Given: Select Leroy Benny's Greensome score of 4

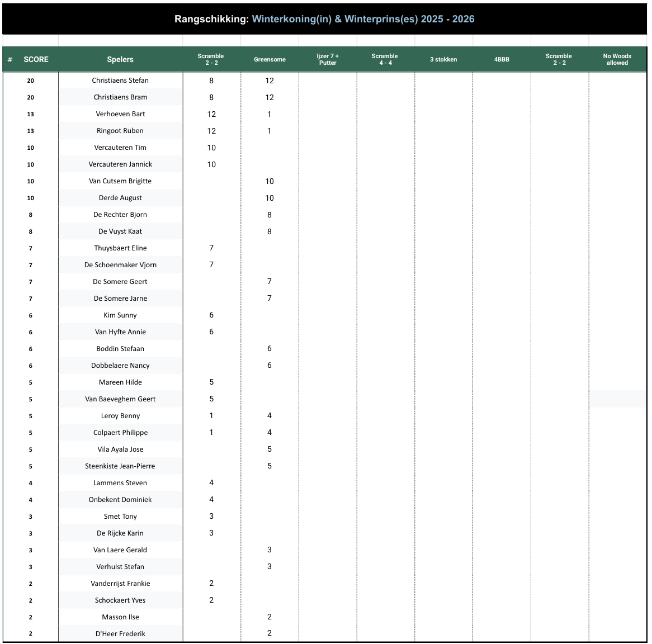Looking at the screenshot, I should tap(270, 415).
